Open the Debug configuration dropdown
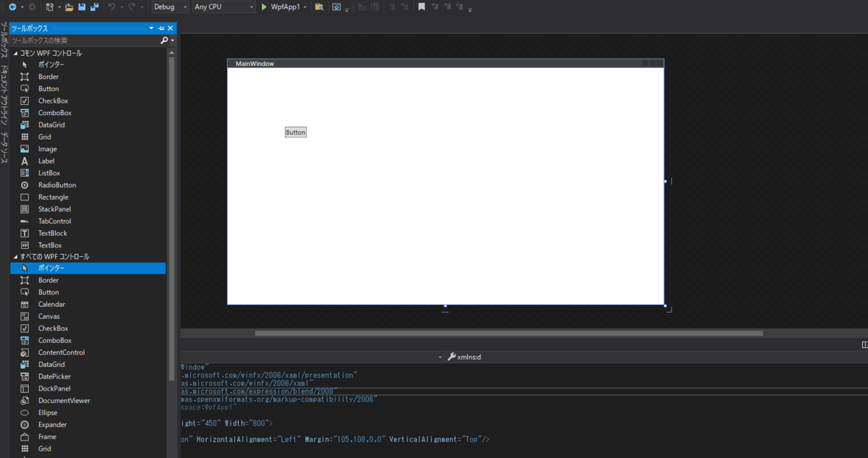Viewport: 868px width, 458px height. (x=171, y=7)
